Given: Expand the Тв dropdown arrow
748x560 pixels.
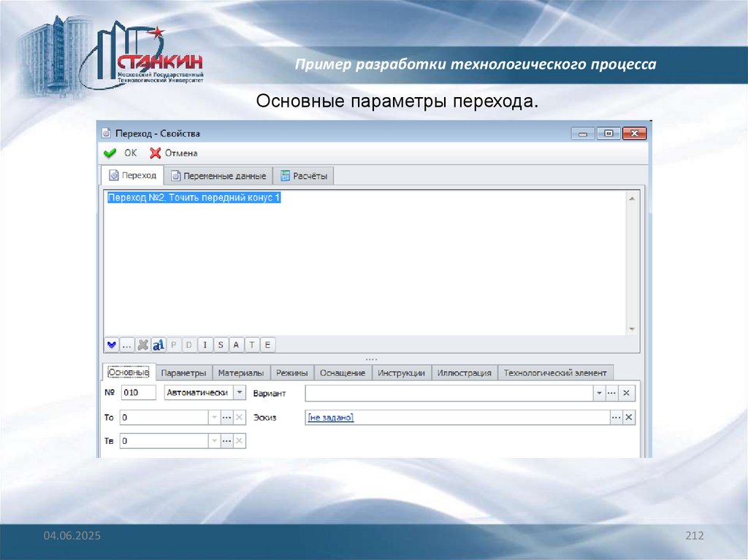Looking at the screenshot, I should click(x=214, y=441).
